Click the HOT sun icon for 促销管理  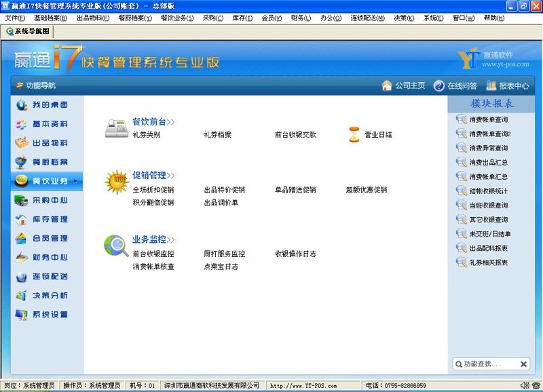coord(117,182)
